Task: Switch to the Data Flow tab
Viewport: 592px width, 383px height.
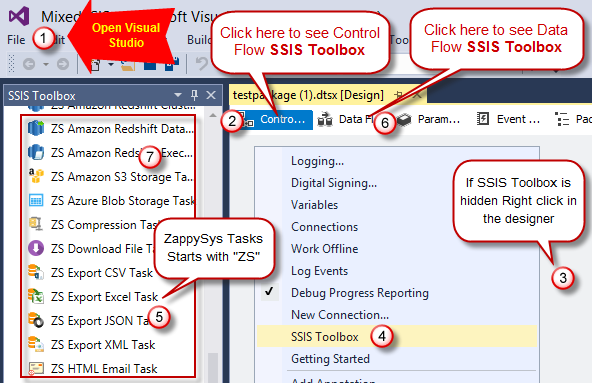Action: (345, 120)
